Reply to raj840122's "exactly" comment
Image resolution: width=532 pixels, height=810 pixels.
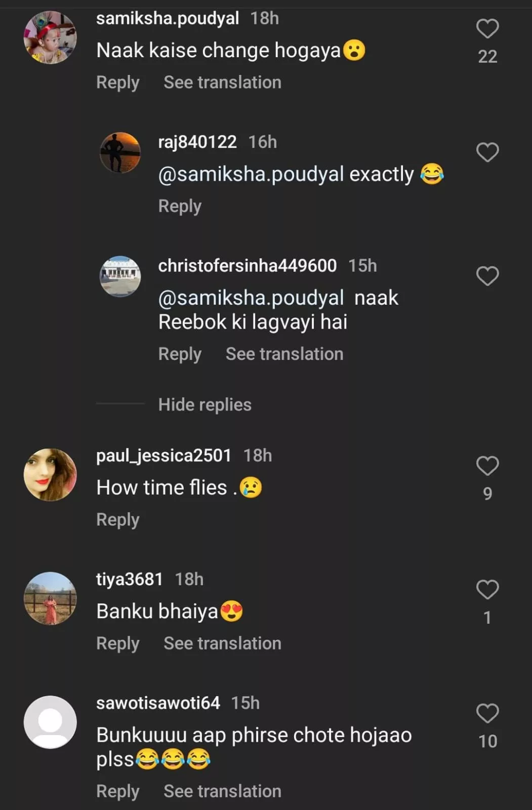click(x=180, y=206)
